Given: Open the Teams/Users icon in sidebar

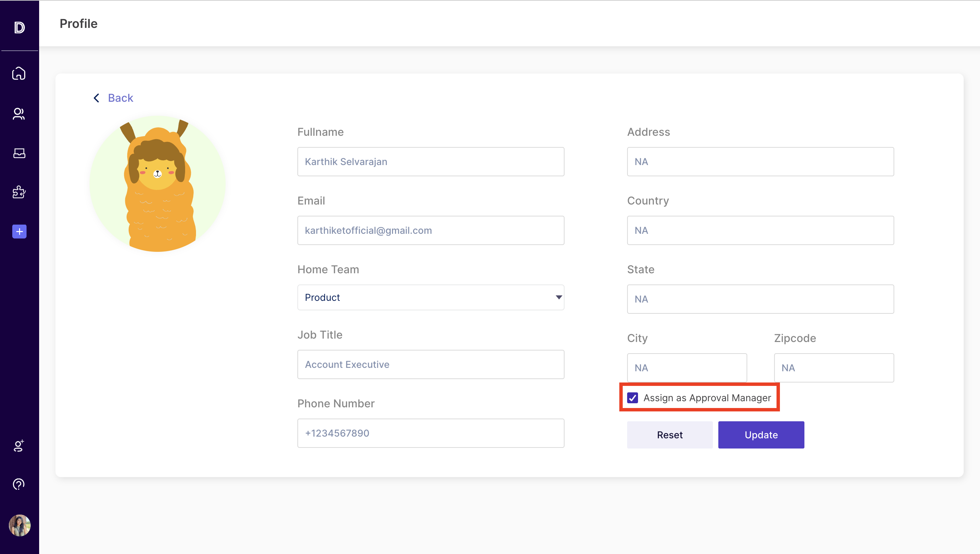Looking at the screenshot, I should click(19, 114).
